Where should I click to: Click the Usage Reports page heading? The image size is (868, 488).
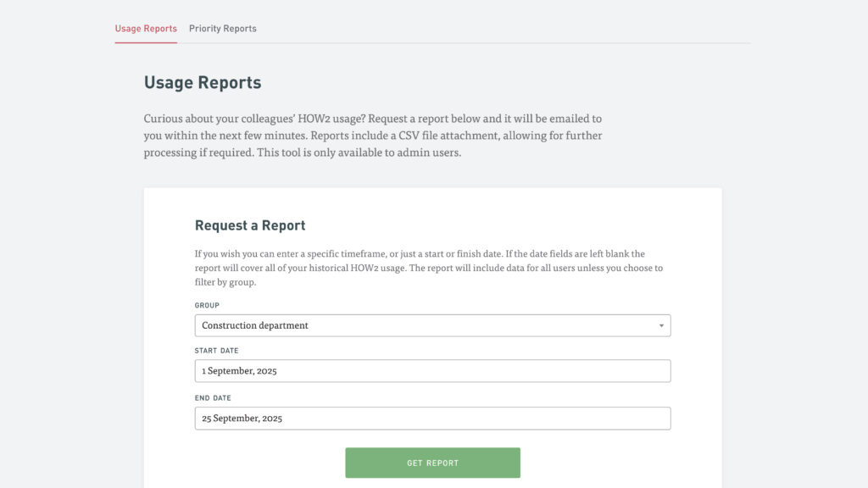203,82
